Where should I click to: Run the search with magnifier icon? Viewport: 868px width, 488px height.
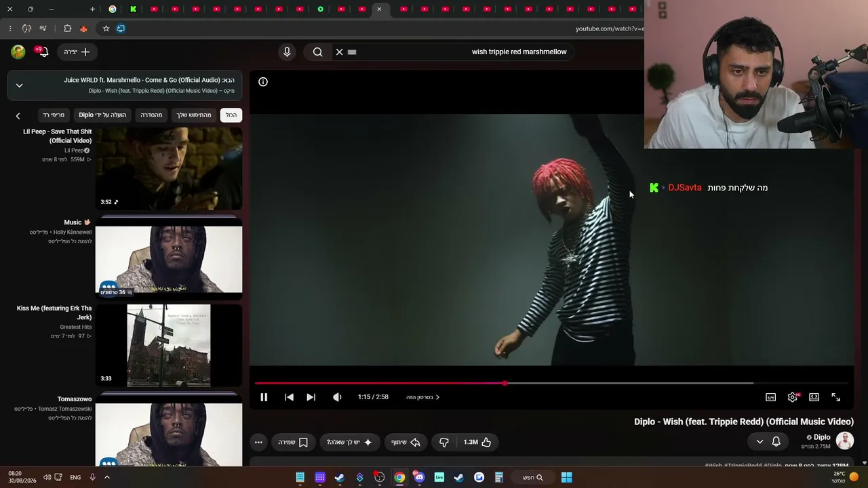pyautogui.click(x=317, y=52)
